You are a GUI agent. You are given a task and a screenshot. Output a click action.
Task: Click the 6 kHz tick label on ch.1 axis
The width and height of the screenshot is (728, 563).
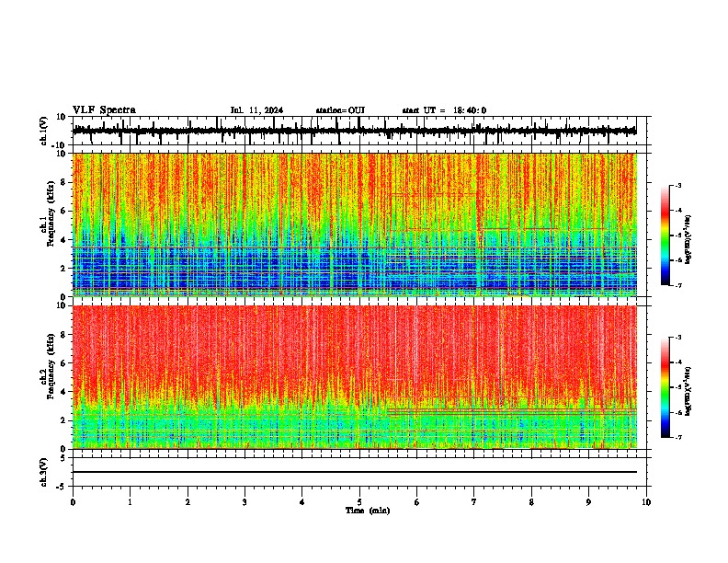64,211
